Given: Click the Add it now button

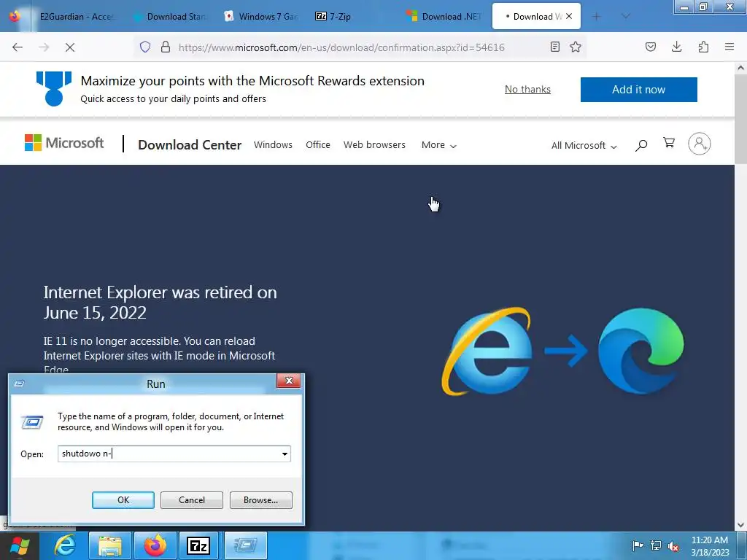Looking at the screenshot, I should tap(638, 90).
